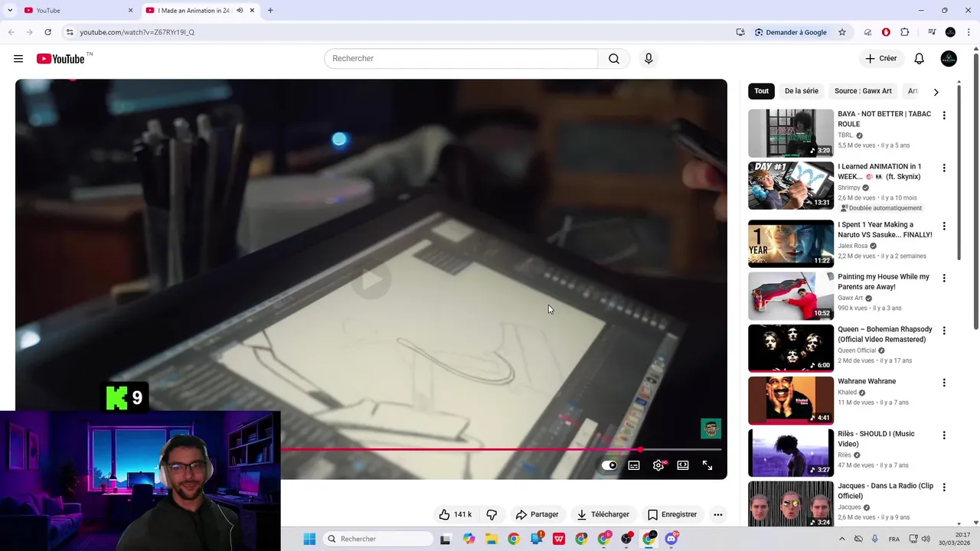
Task: Open the video settings gear
Action: [658, 465]
